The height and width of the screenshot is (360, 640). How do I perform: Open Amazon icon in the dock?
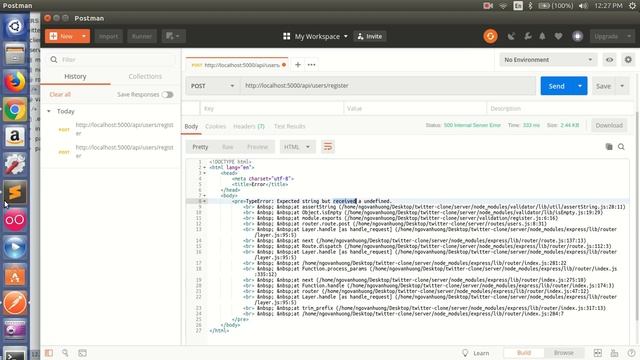point(15,137)
